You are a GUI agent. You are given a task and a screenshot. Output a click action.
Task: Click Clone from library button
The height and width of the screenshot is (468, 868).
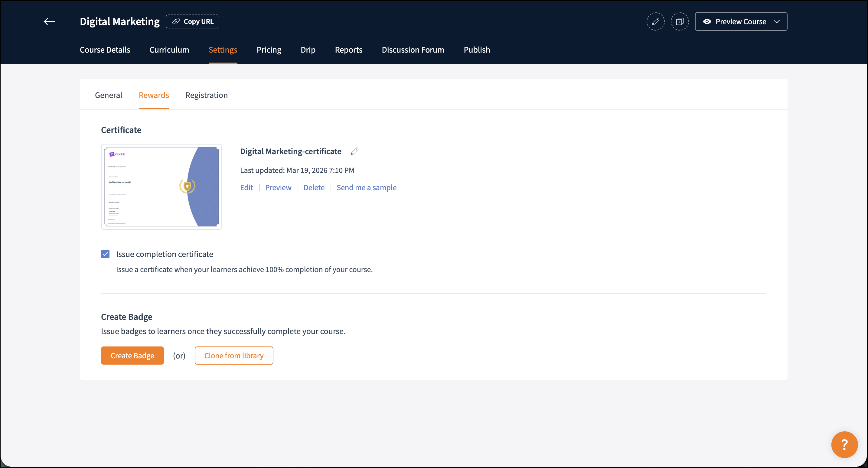(233, 356)
